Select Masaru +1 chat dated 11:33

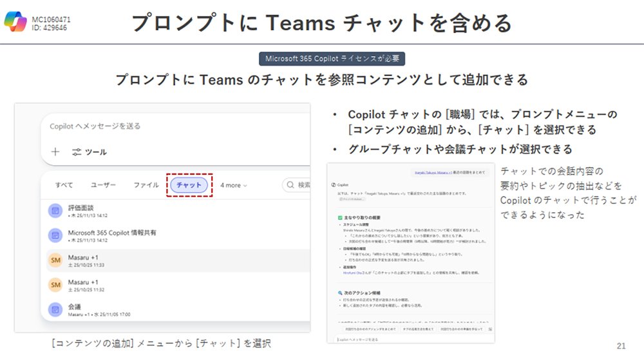178,260
